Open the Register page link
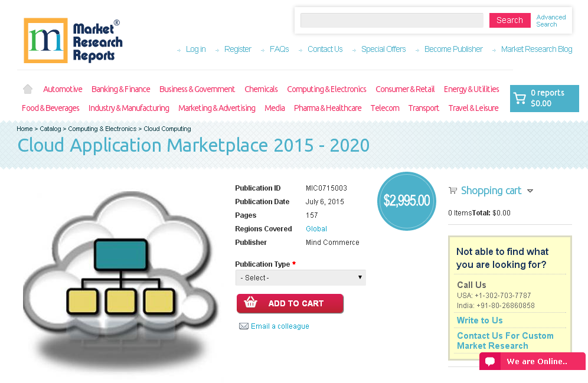The height and width of the screenshot is (383, 588). tap(237, 49)
